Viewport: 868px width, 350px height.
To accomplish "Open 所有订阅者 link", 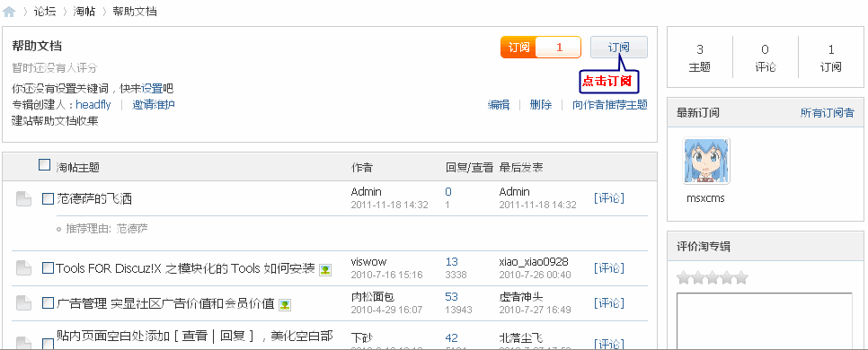I will 827,113.
